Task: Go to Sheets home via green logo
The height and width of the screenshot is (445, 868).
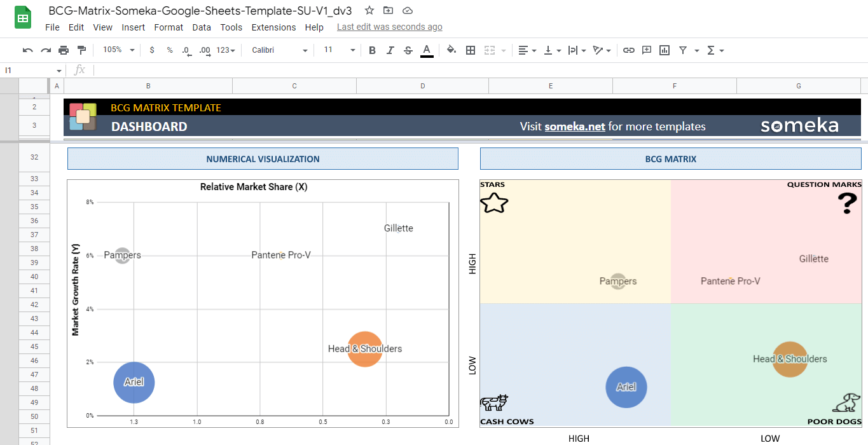Action: (24, 18)
